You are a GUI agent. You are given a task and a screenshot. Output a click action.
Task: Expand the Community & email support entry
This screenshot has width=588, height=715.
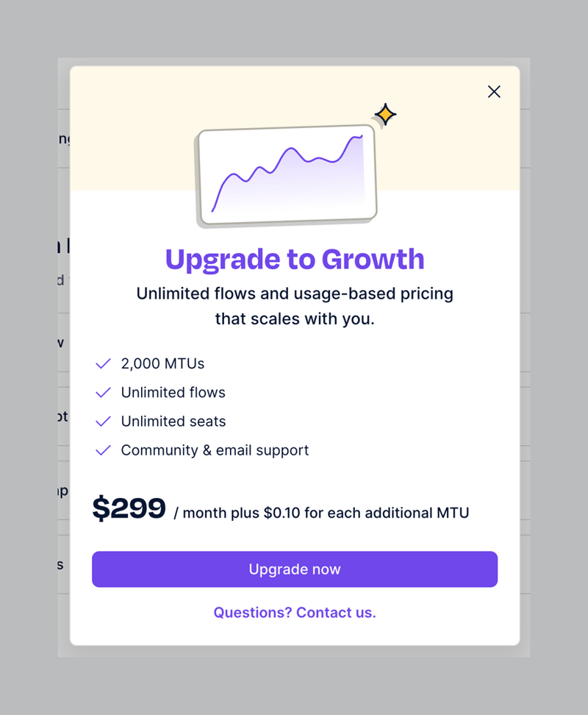(215, 450)
